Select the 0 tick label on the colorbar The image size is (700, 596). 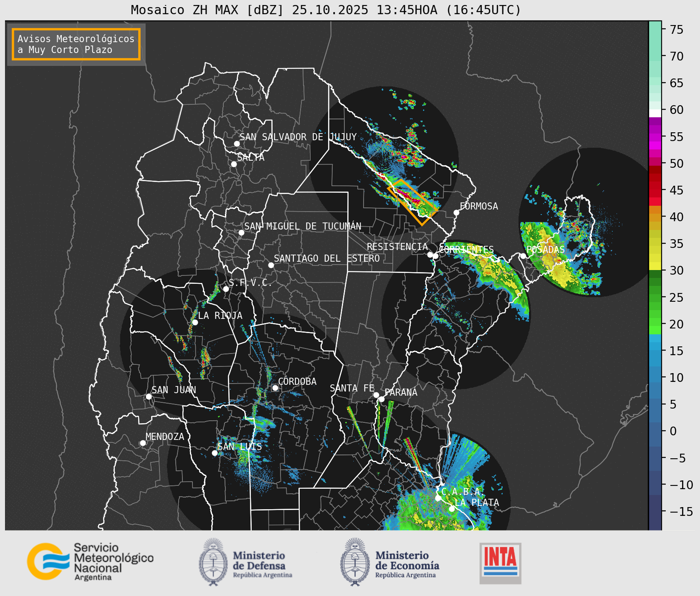click(x=673, y=431)
